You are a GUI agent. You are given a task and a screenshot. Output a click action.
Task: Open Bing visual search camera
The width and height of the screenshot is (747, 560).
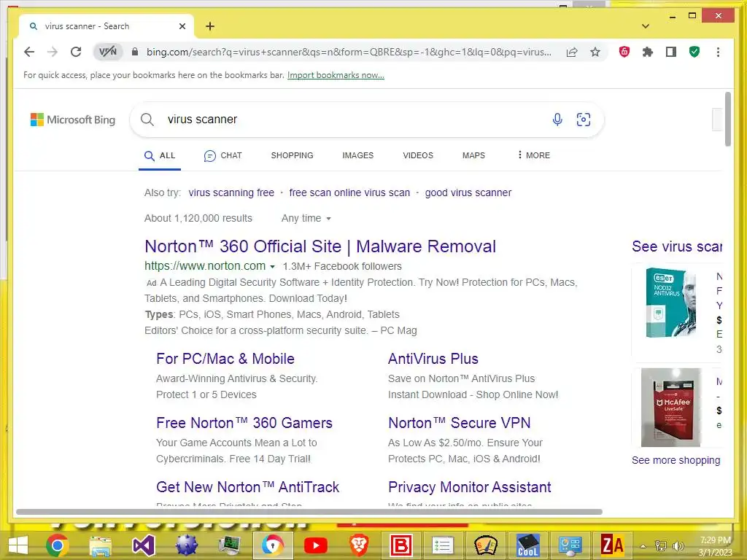(x=584, y=120)
